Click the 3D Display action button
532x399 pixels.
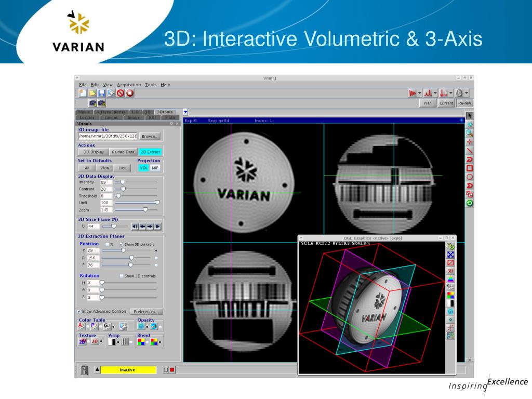click(x=94, y=152)
